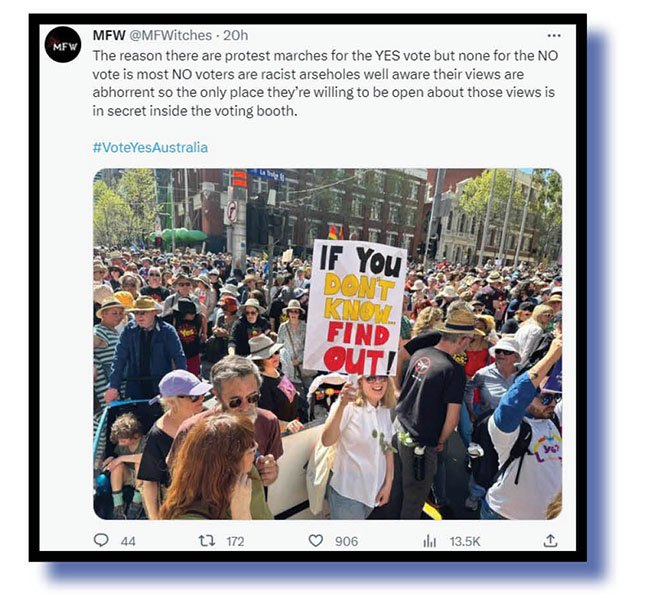The height and width of the screenshot is (605, 652).
Task: Open the three-dot more options menu
Action: coord(554,36)
